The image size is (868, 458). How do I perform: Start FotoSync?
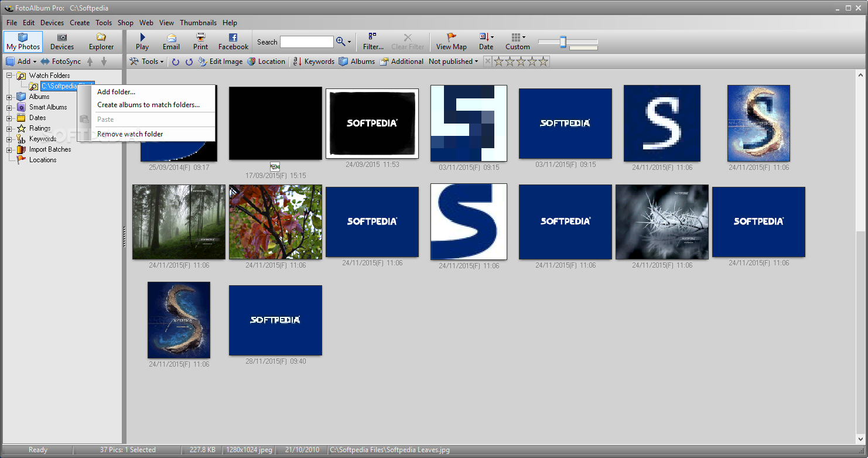61,61
